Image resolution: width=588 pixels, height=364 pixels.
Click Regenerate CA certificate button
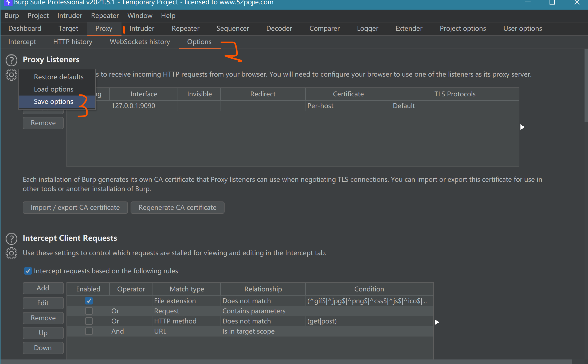tap(178, 208)
